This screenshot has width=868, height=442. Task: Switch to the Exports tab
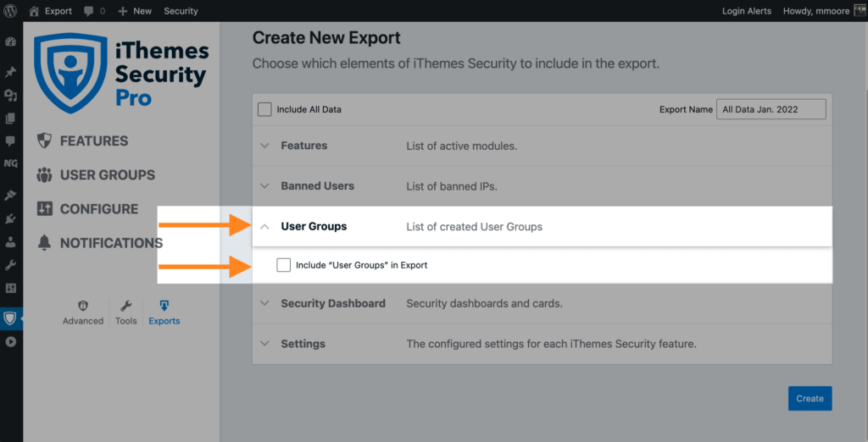coord(164,312)
